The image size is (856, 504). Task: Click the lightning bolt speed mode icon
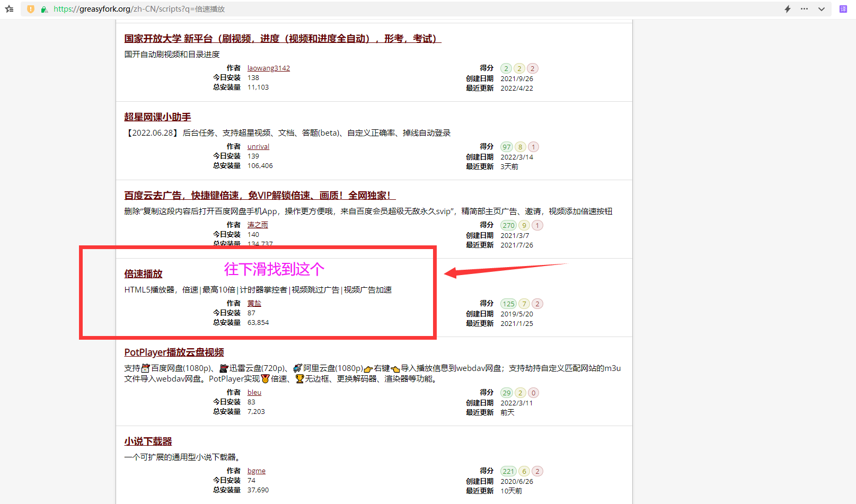coord(788,9)
